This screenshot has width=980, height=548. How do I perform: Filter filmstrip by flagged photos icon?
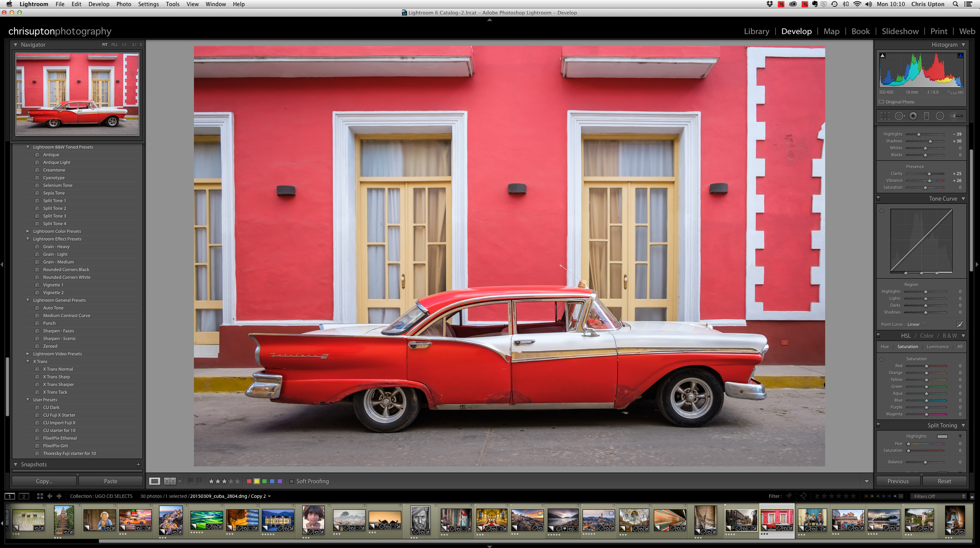click(789, 496)
